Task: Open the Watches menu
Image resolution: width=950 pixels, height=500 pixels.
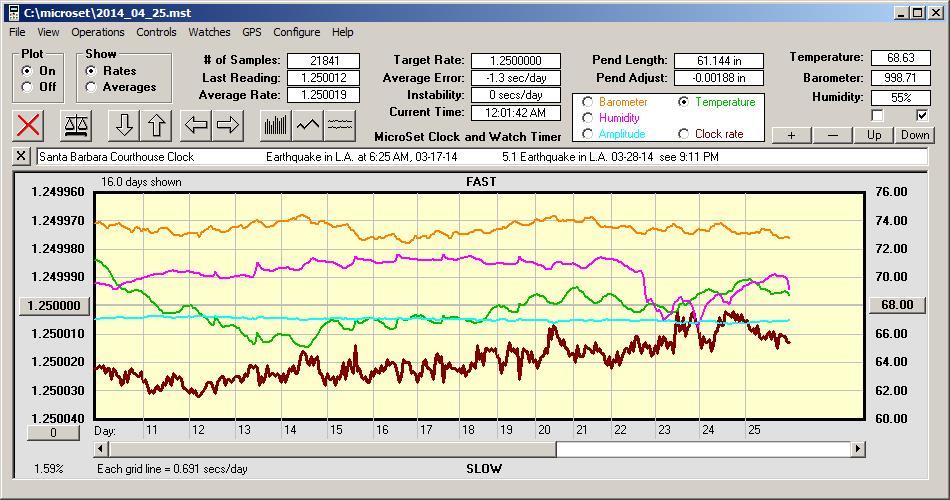Action: 209,32
